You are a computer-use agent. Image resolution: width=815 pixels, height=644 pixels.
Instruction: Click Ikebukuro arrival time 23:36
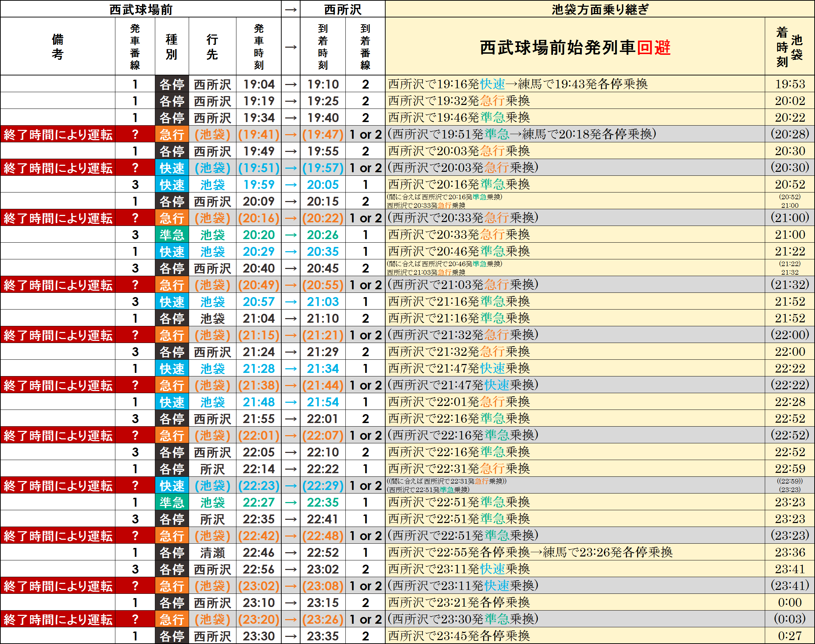pos(790,552)
